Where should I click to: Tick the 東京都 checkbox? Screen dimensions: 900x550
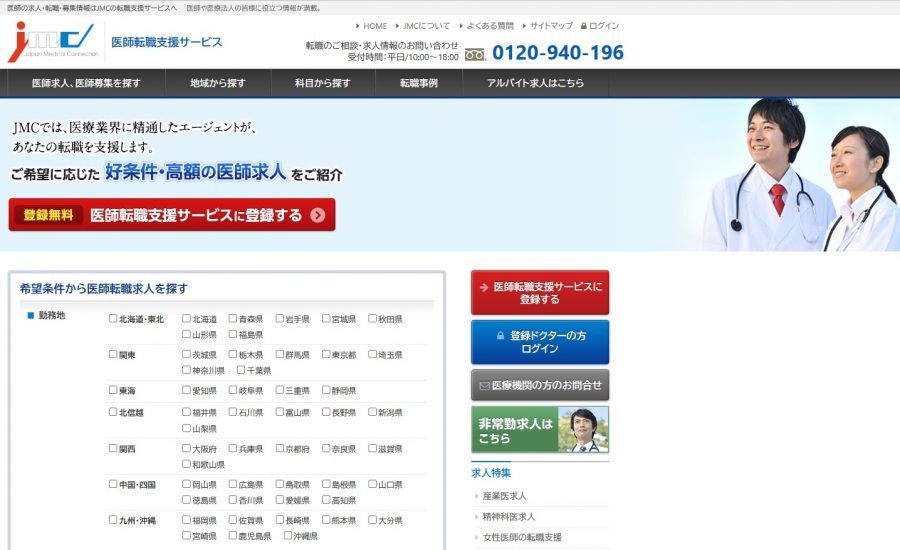point(326,354)
